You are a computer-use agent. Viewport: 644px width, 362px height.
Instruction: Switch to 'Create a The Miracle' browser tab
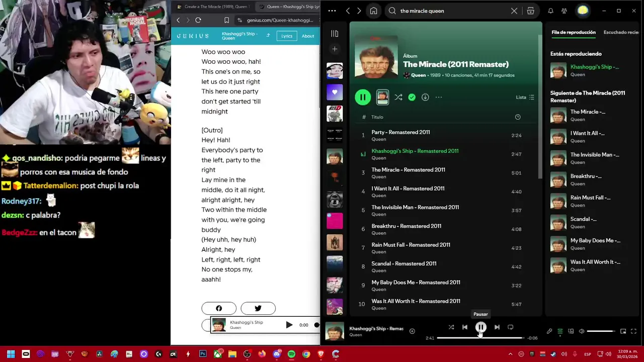[214, 7]
